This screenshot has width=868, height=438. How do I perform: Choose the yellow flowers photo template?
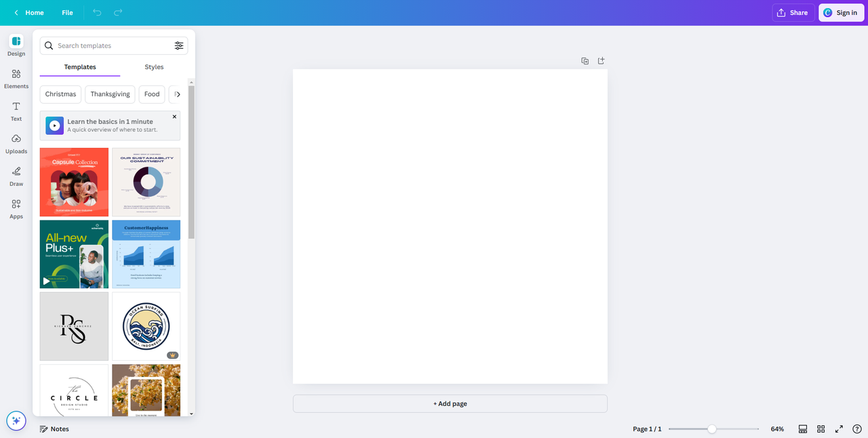146,391
